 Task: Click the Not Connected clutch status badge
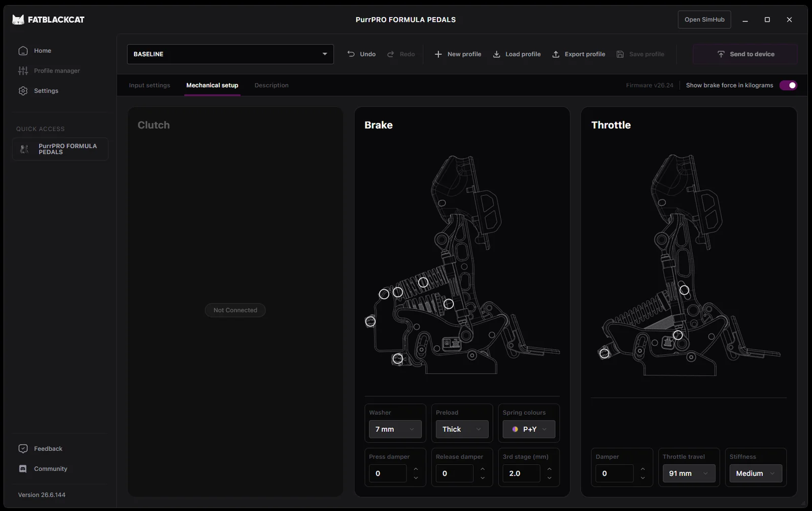[x=235, y=310]
